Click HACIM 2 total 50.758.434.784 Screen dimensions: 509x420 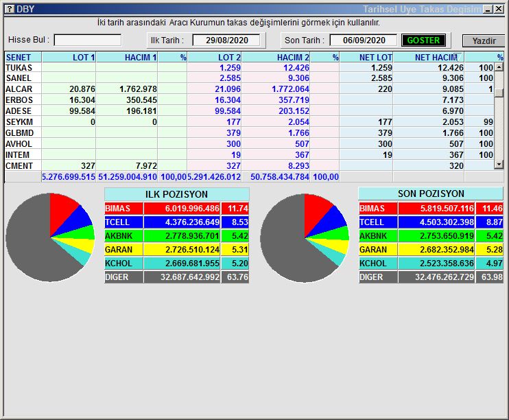[280, 176]
